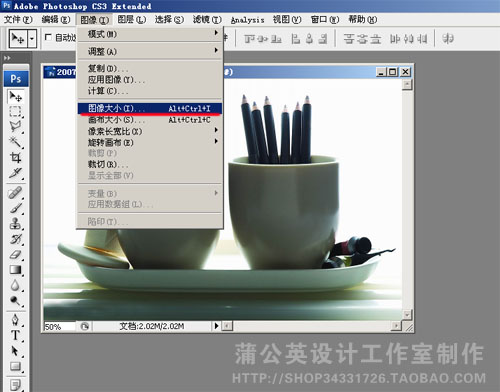
Task: Select the Blur tool
Action: (15, 285)
